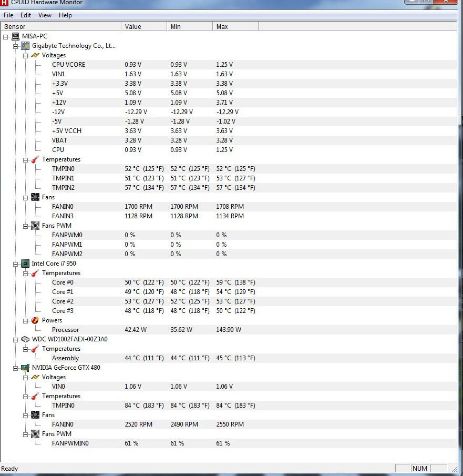Select the +12V voltage row

(x=254, y=103)
